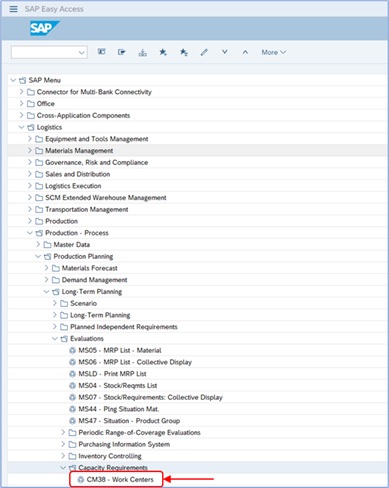This screenshot has height=488, width=389.
Task: Click the MS47 - Situation - Product Group icon
Action: tap(72, 421)
